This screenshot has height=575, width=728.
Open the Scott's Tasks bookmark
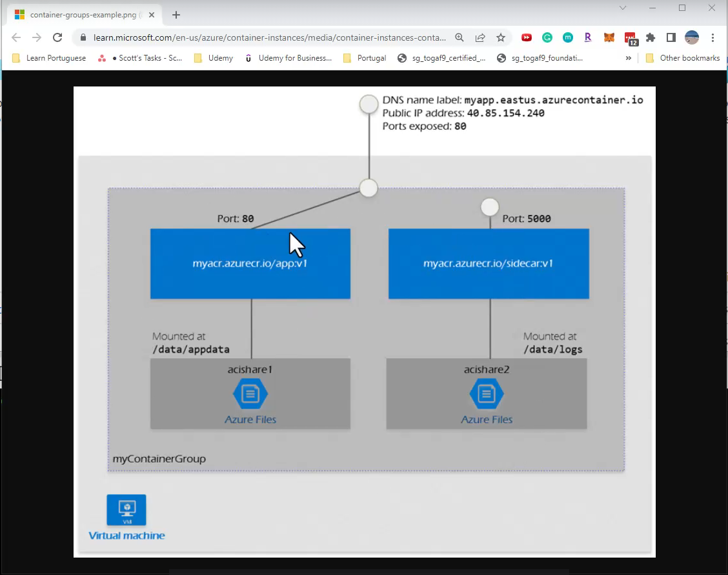[x=140, y=58]
